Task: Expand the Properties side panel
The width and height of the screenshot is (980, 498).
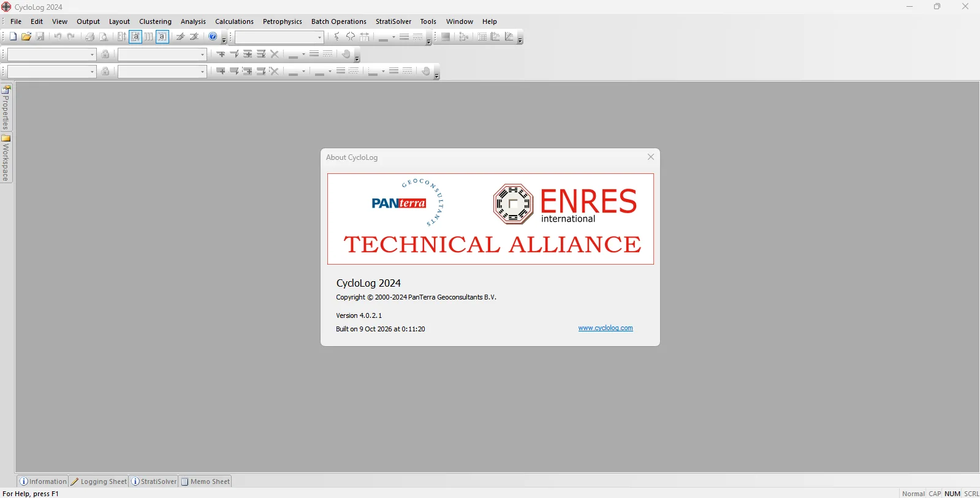Action: 6,108
